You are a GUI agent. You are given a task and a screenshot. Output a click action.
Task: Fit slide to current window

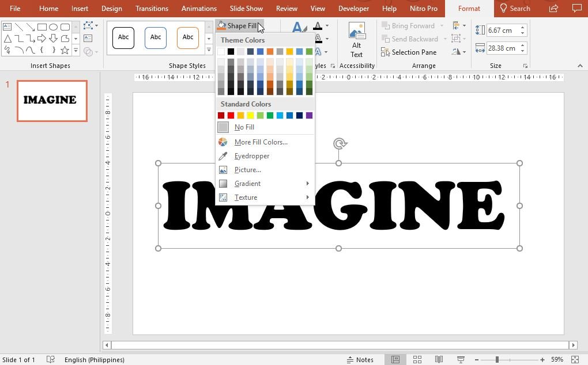[575, 359]
